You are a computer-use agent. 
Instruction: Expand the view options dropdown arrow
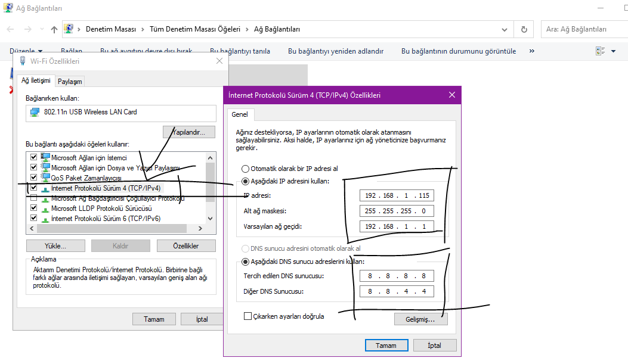point(613,51)
